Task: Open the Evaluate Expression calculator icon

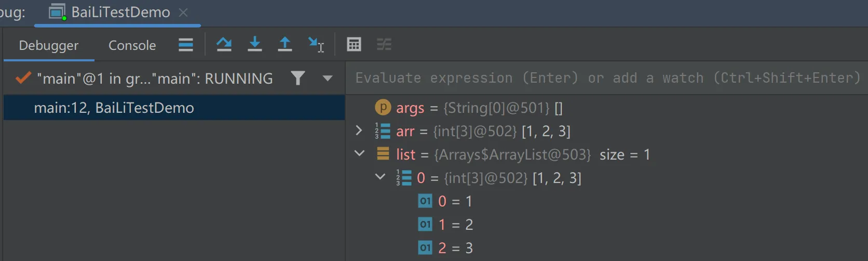Action: point(354,45)
